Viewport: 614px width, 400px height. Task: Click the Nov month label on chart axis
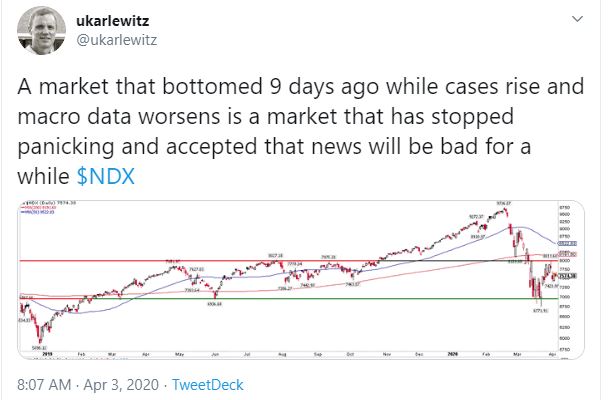coord(386,354)
